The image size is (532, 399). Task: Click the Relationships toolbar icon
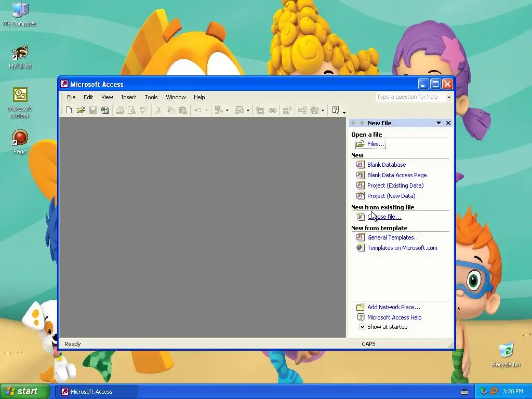point(302,110)
